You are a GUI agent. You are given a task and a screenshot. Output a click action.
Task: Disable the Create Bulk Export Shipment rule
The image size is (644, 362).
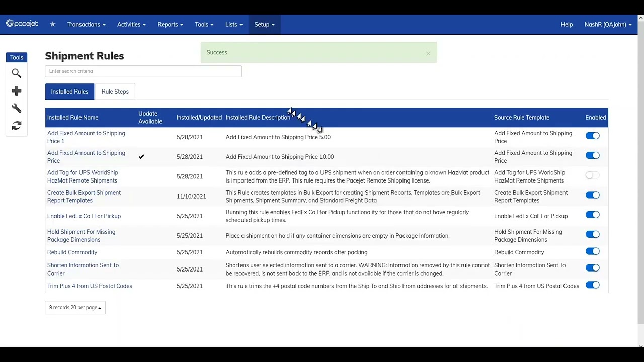tap(592, 195)
